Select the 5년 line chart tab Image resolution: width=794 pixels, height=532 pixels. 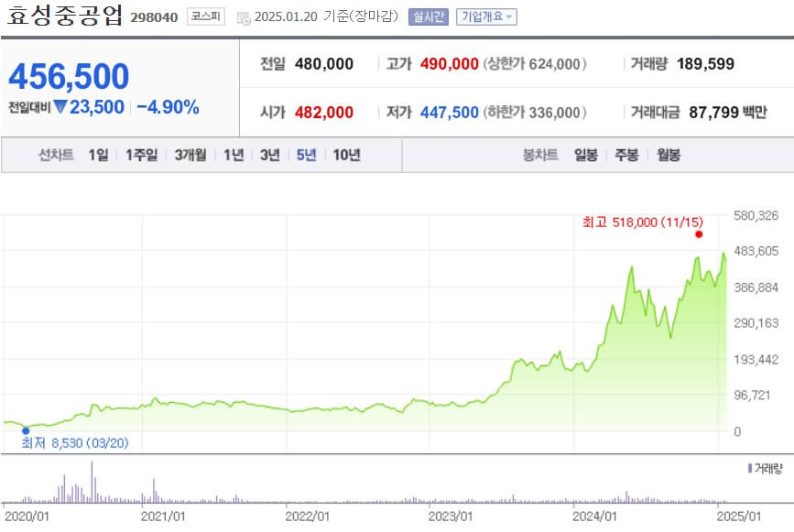pyautogui.click(x=307, y=155)
